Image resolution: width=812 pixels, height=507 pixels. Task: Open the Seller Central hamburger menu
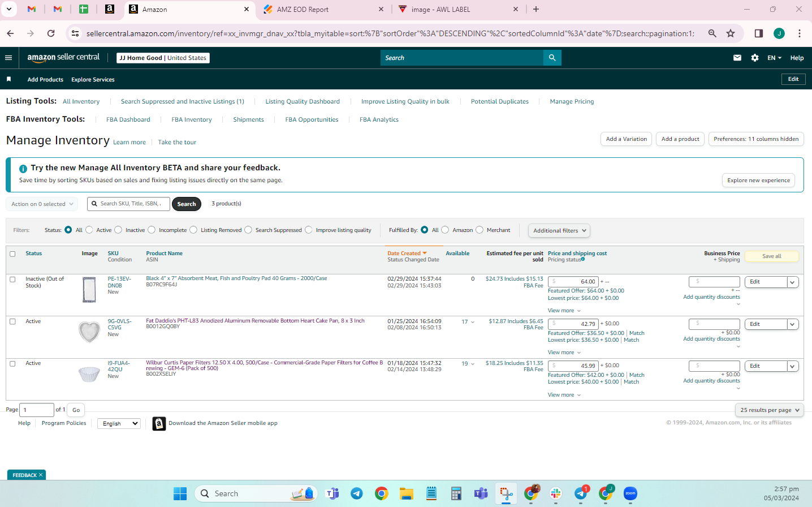8,58
